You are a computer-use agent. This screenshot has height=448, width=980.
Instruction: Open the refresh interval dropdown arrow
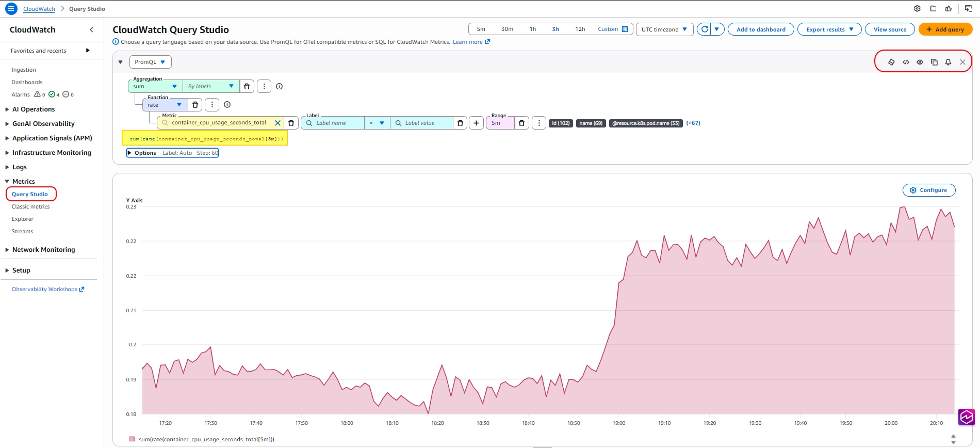point(717,29)
